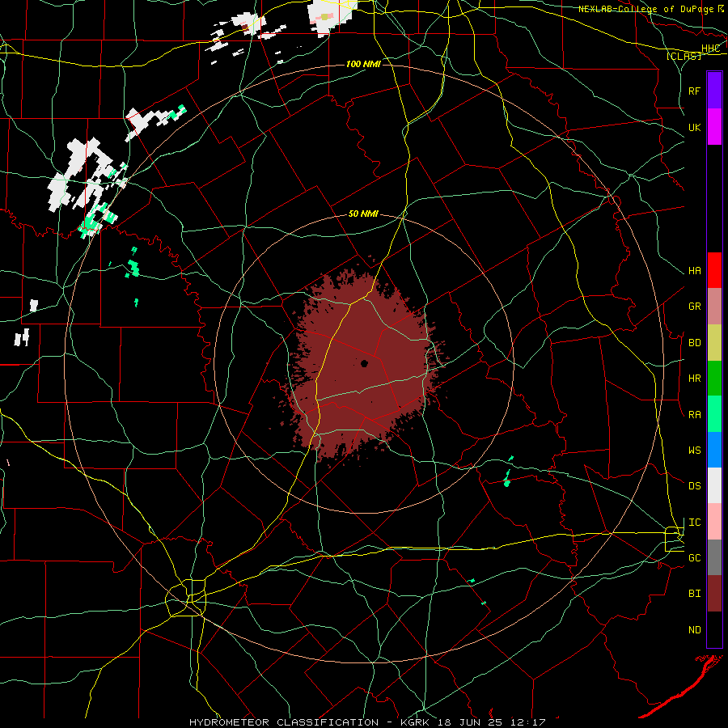Click the blue WS wet snow swatch

click(714, 450)
